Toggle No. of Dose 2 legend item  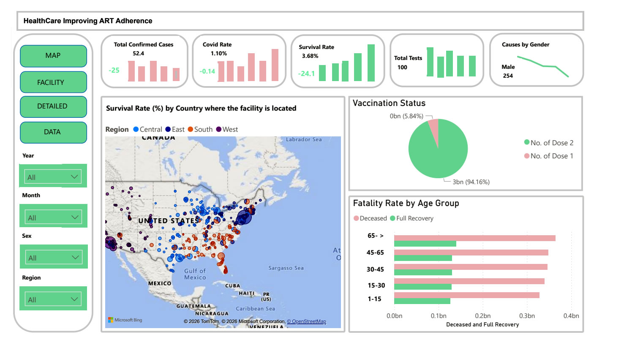[x=527, y=142]
